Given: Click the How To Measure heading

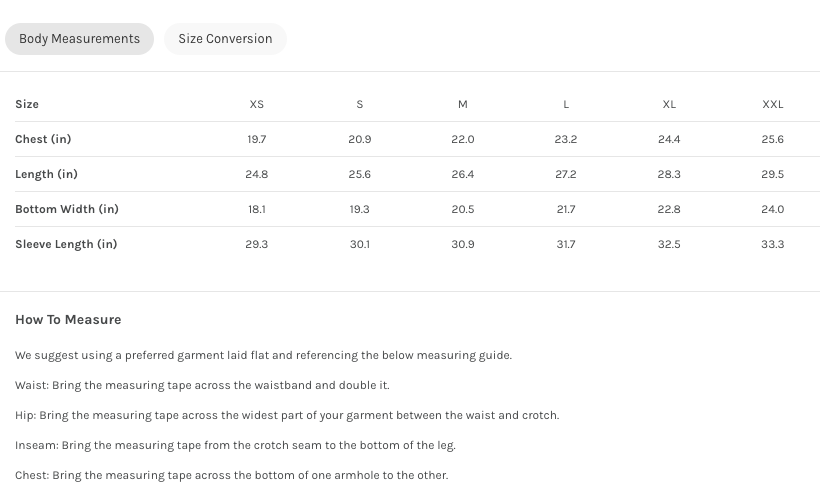Looking at the screenshot, I should coord(68,320).
